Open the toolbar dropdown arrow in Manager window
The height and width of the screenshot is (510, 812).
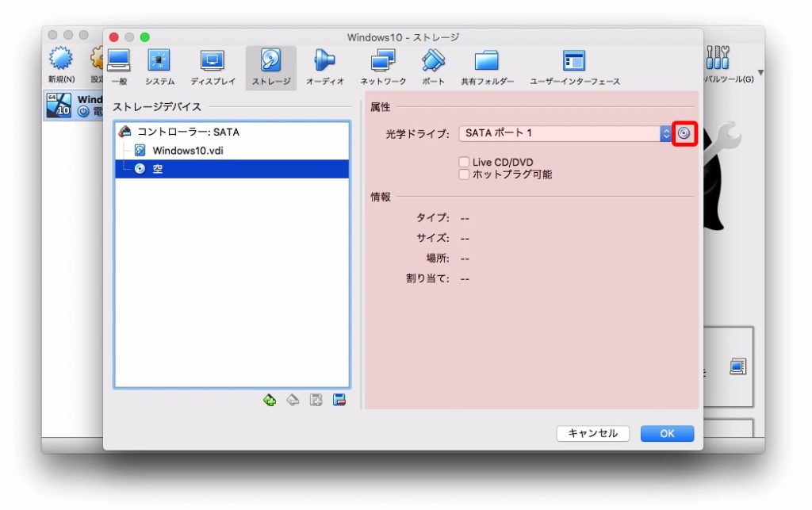pos(760,72)
